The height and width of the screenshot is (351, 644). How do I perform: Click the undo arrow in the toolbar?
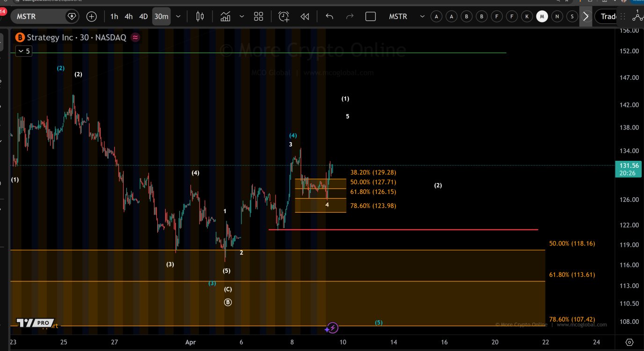point(329,17)
